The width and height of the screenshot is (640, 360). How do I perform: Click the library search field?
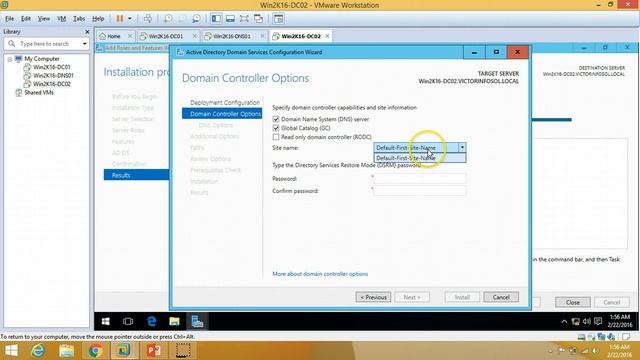click(x=46, y=44)
